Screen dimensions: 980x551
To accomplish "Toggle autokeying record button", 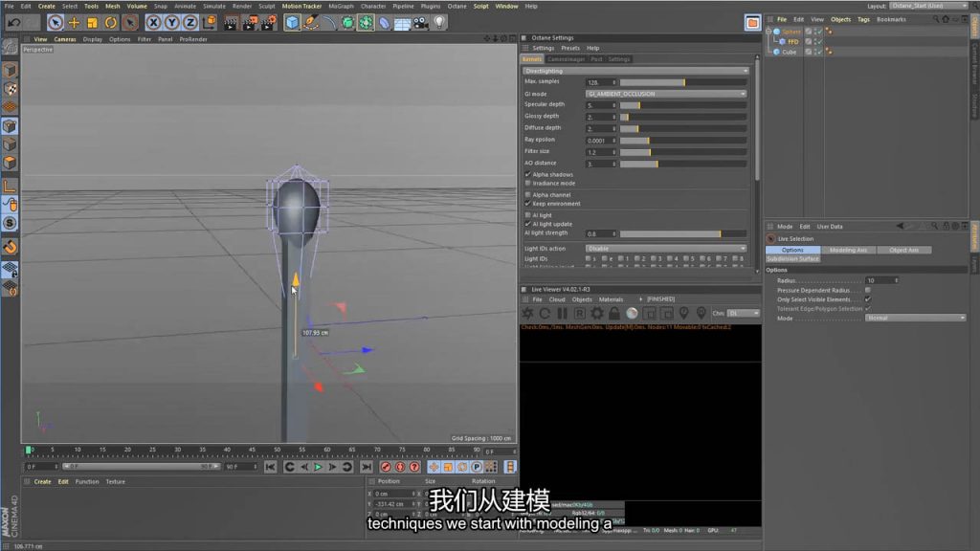I will [x=400, y=467].
